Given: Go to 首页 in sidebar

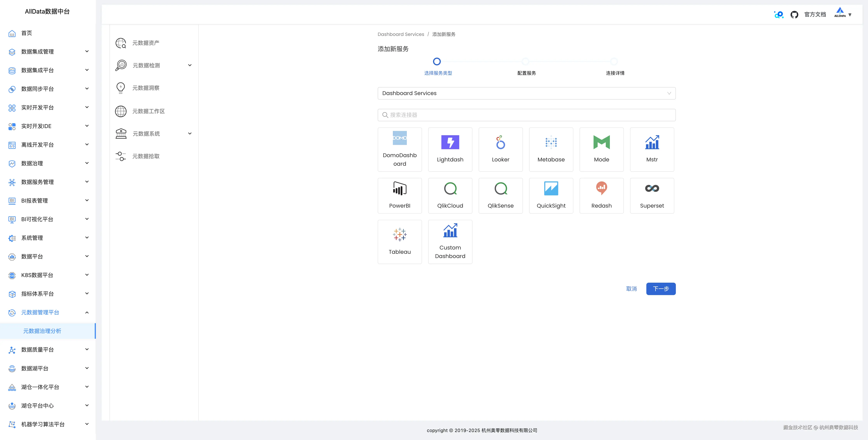Looking at the screenshot, I should [26, 33].
